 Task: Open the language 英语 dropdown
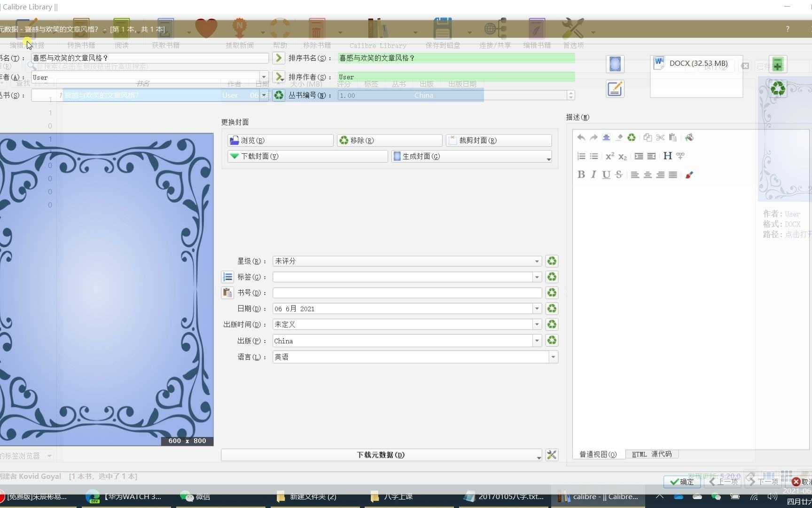click(x=553, y=357)
